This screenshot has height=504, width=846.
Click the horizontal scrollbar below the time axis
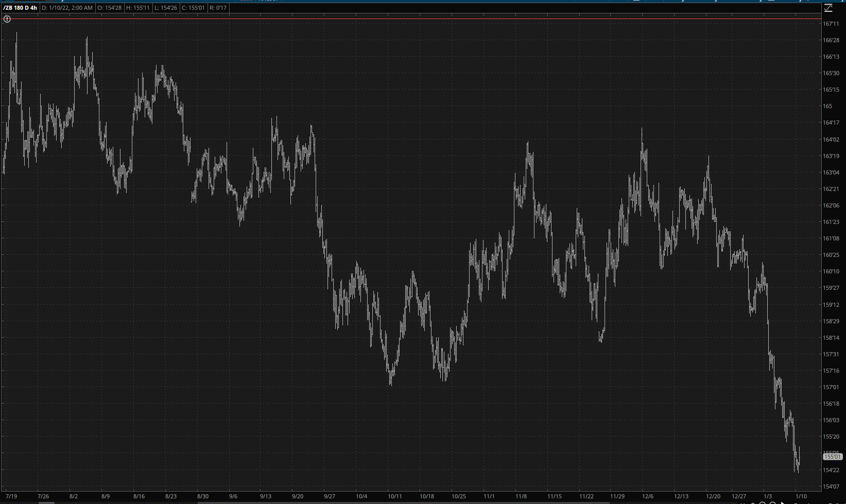[402, 502]
